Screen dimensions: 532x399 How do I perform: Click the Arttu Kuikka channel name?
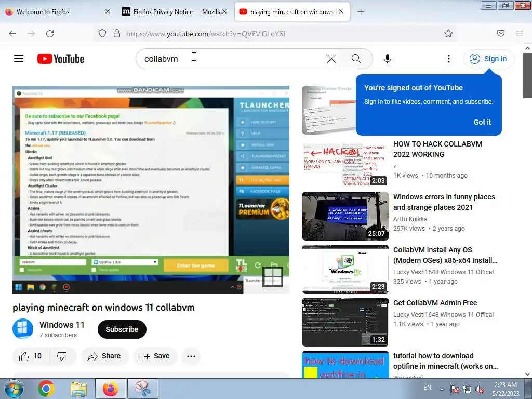(x=410, y=219)
